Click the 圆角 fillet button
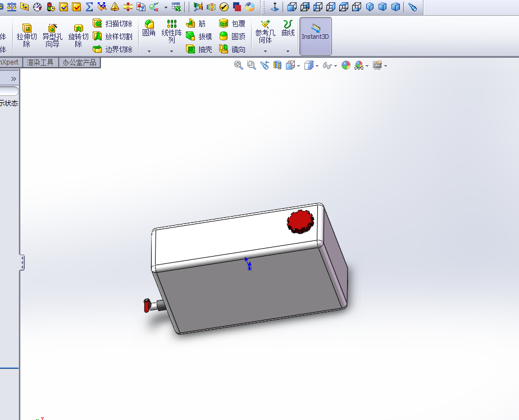519x420 pixels. 149,28
